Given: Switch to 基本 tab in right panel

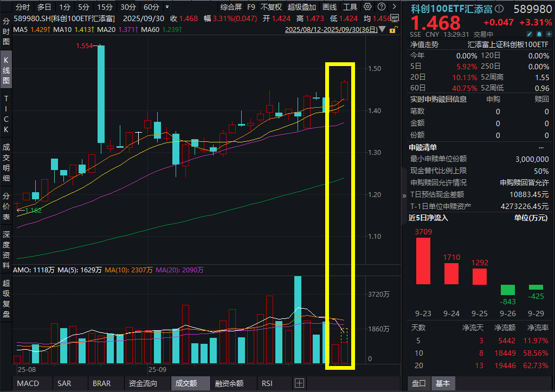Looking at the screenshot, I should click(x=443, y=383).
